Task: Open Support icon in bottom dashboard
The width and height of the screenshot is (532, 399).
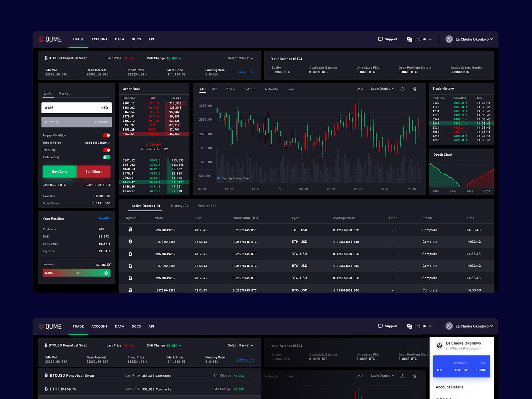Action: pos(380,326)
